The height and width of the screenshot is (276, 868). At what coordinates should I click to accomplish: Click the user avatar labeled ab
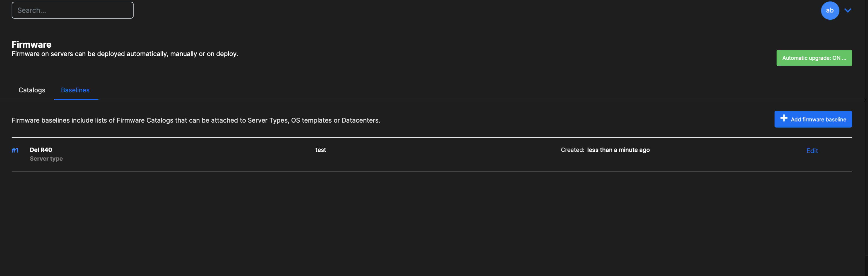coord(829,10)
